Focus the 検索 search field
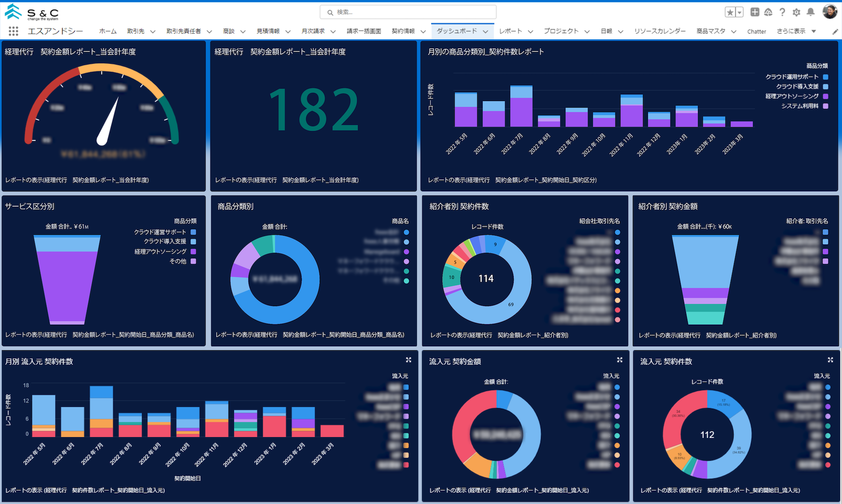 click(408, 12)
